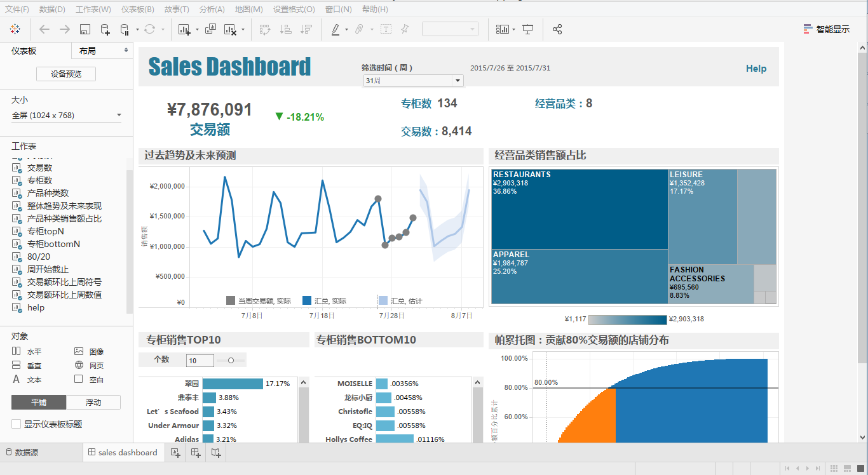The image size is (868, 475).
Task: Click the New Story icon at the bottom
Action: 215,452
